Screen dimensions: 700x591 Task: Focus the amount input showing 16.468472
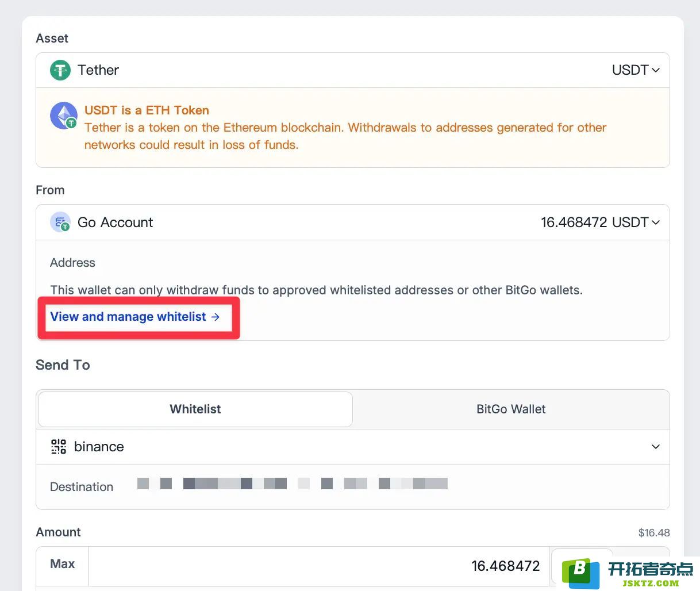pos(319,566)
